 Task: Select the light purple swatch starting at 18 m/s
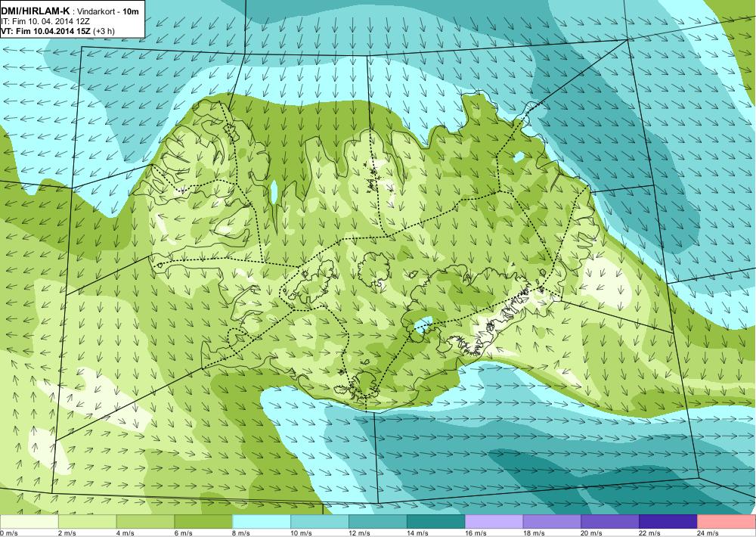pos(552,522)
